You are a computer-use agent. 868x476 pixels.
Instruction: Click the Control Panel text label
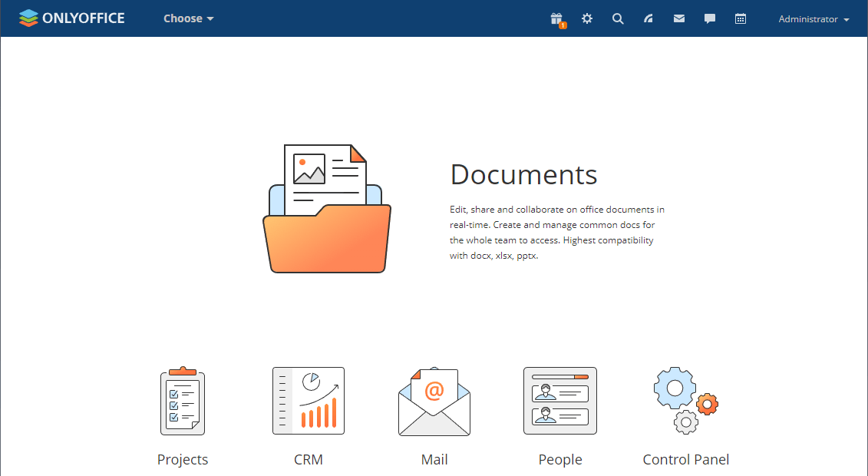(686, 459)
